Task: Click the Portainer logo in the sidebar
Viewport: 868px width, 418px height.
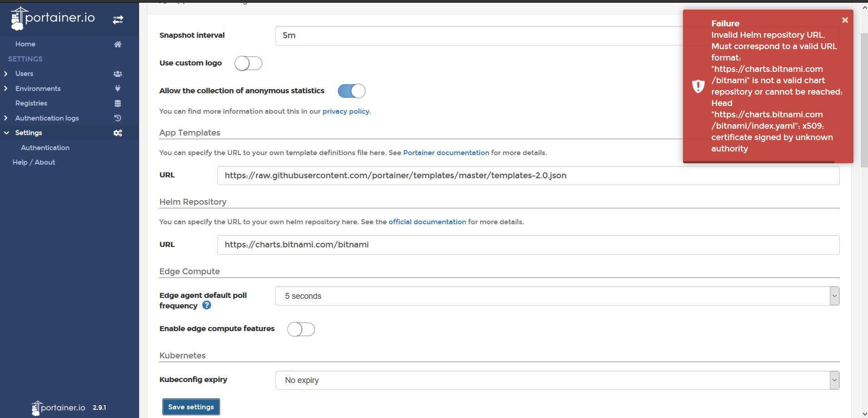Action: (x=52, y=18)
